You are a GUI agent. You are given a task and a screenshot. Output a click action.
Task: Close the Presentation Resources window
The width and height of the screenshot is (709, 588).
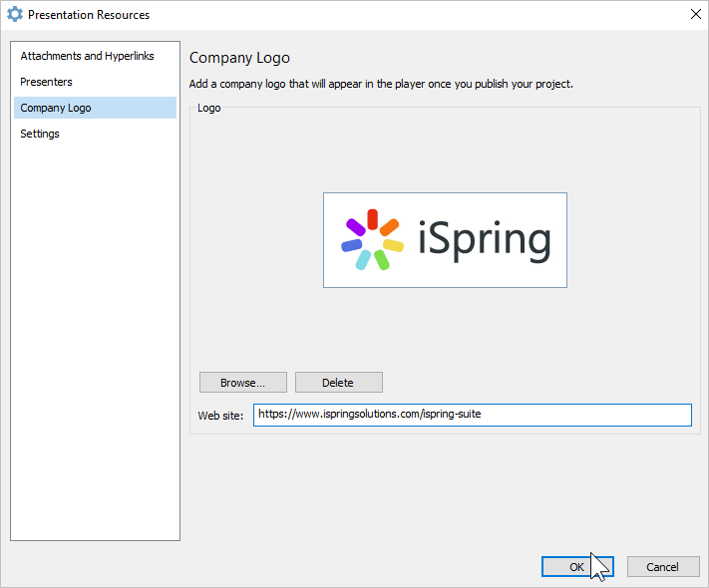click(695, 15)
